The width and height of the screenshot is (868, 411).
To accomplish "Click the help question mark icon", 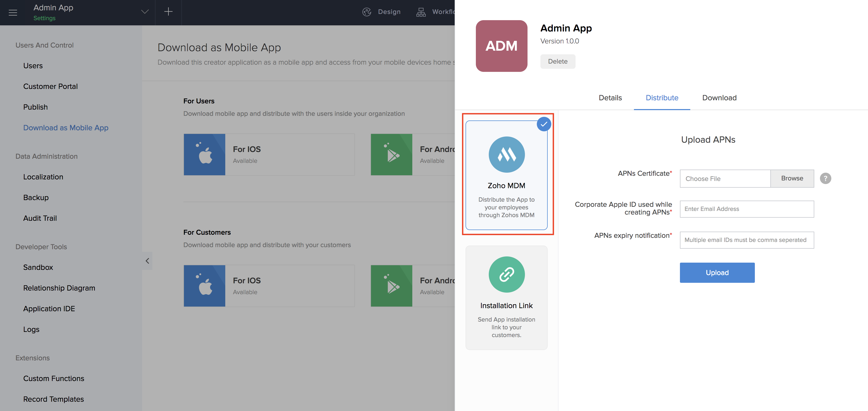I will 825,178.
